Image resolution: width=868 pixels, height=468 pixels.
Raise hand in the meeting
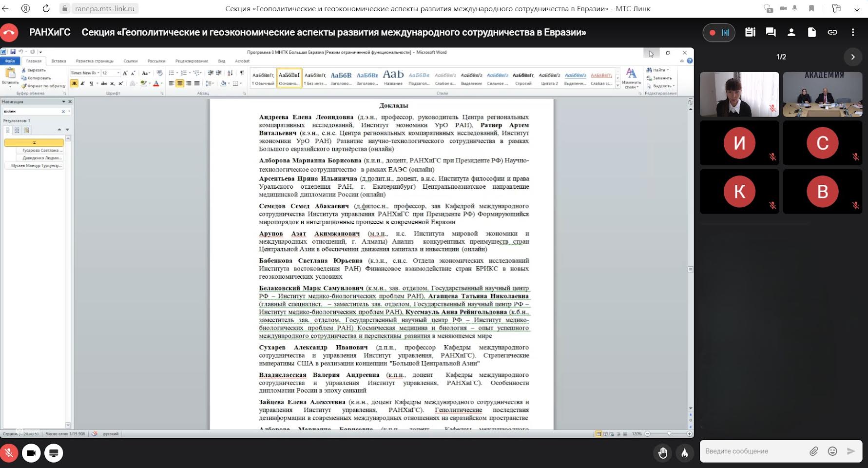[x=662, y=453]
